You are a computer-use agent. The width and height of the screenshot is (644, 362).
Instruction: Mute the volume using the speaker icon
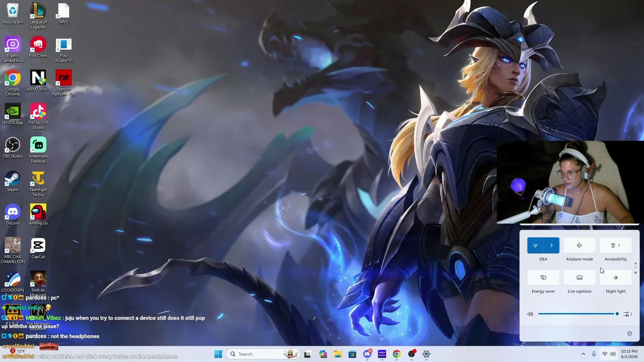tap(530, 314)
